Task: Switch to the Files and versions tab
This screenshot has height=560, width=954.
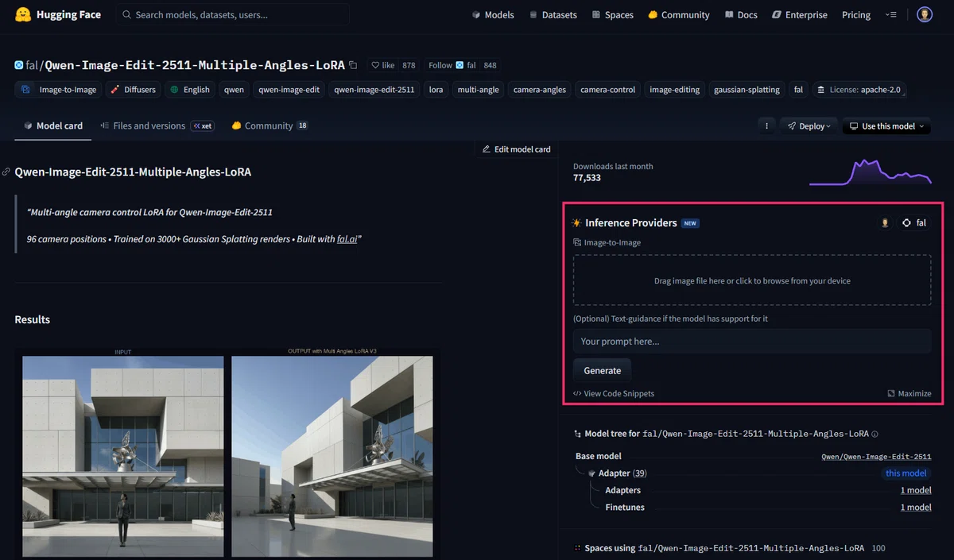Action: (157, 126)
